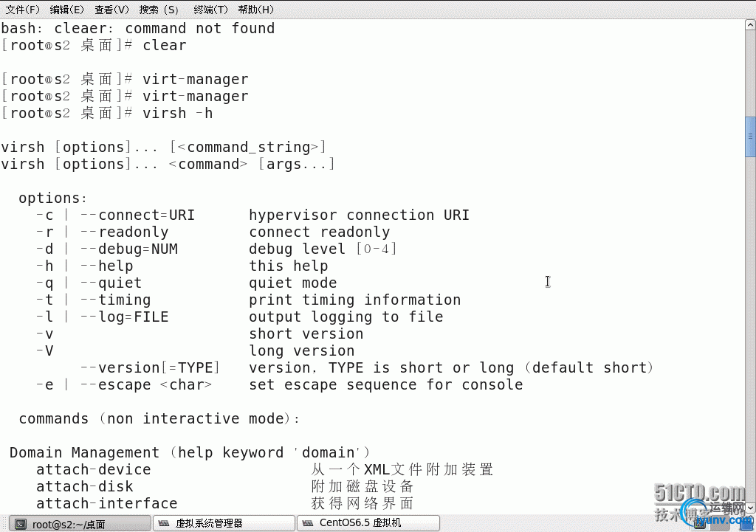756x532 pixels.
Task: Click the 虚拟系统管理器 taskbar entry icon
Action: click(164, 523)
